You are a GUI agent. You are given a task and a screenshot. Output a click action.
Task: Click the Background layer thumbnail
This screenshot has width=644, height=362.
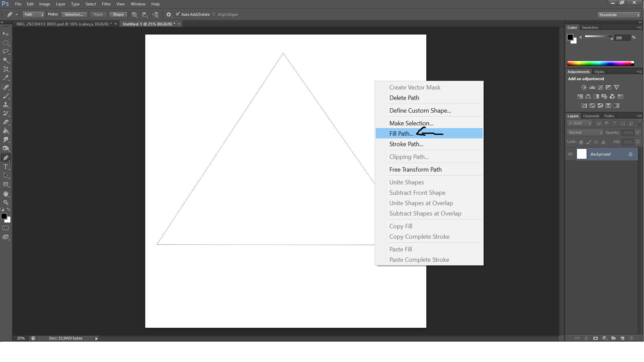click(x=582, y=154)
